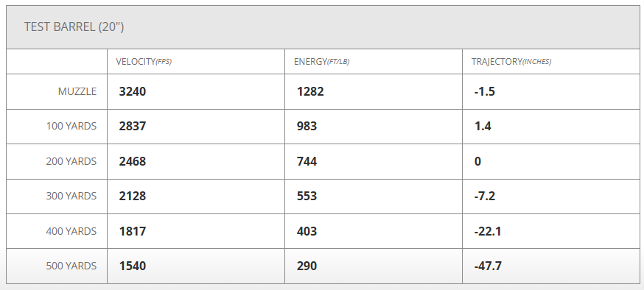Click the 983 energy value
644x290 pixels.
[x=307, y=126]
